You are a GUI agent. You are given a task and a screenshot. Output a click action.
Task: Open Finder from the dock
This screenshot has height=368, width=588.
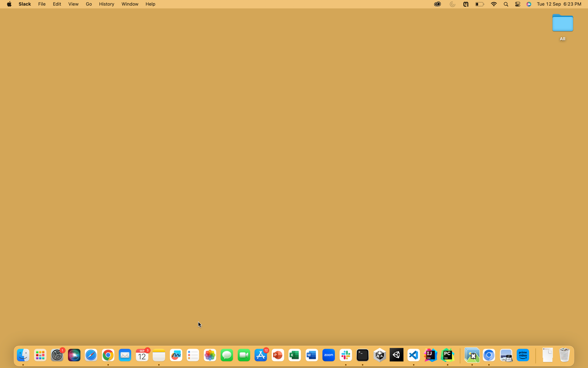tap(23, 355)
